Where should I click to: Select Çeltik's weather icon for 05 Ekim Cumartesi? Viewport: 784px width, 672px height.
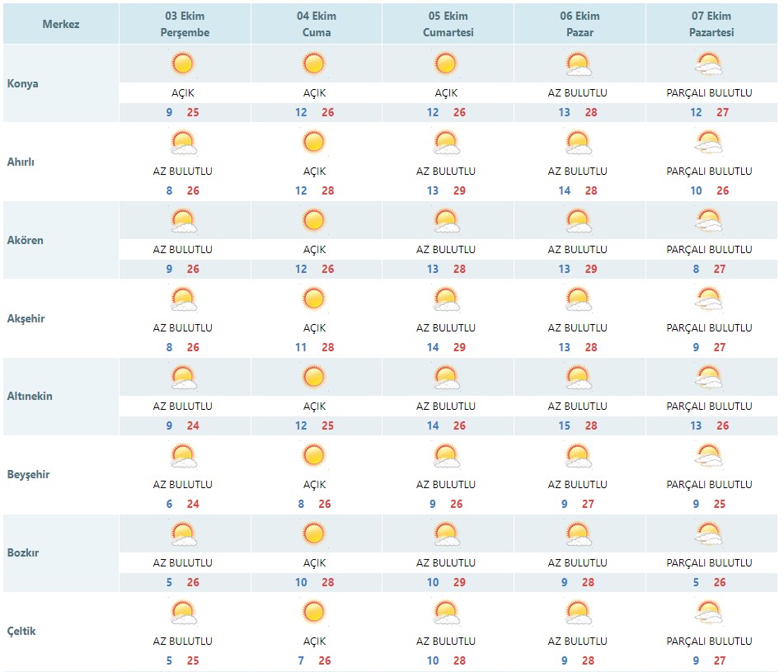446,613
